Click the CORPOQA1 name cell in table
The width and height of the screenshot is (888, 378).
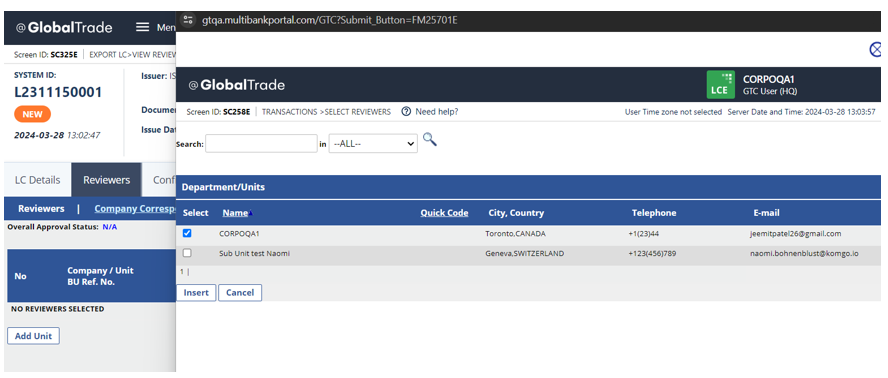(239, 233)
